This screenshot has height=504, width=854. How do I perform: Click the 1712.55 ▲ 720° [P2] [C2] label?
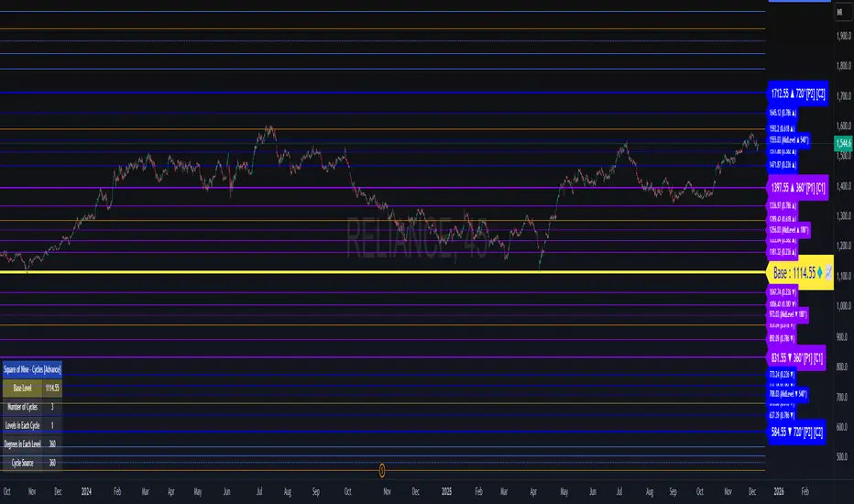798,93
